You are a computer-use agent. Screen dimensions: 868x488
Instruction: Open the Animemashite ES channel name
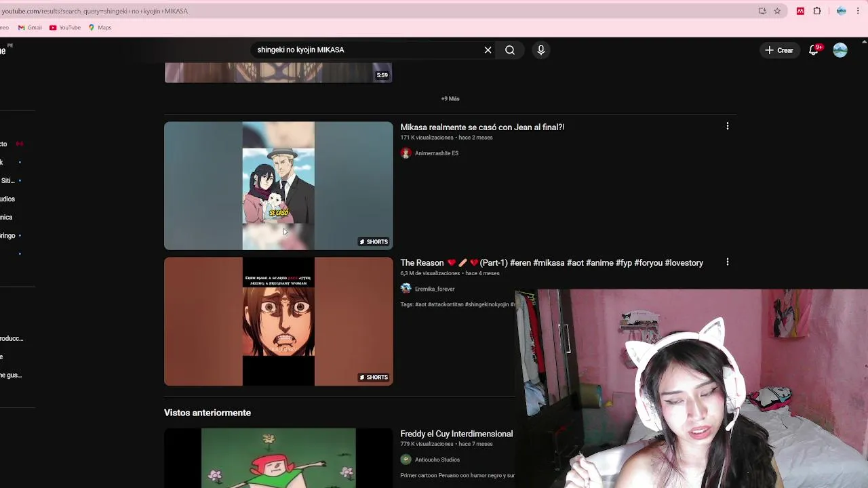pyautogui.click(x=437, y=153)
